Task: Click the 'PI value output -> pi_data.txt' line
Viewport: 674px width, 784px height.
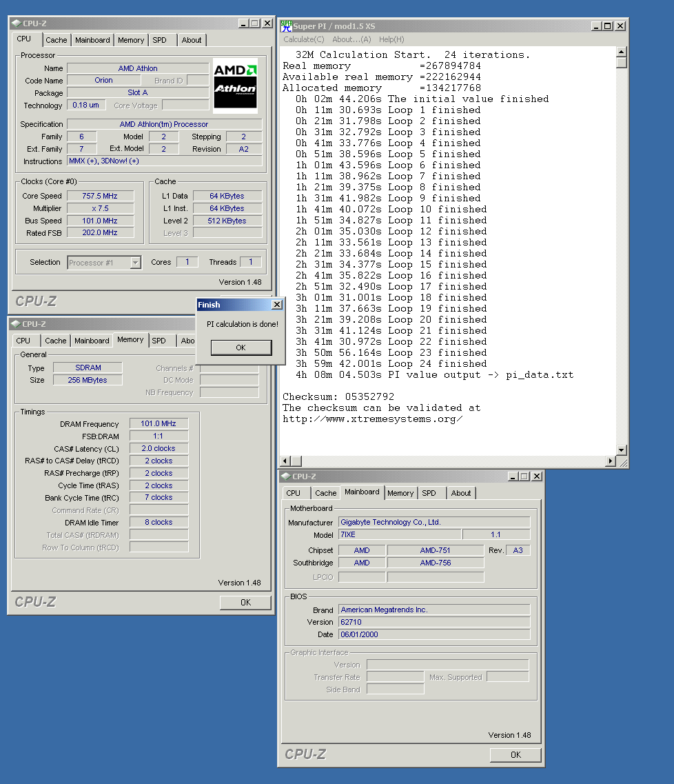Action: [434, 374]
